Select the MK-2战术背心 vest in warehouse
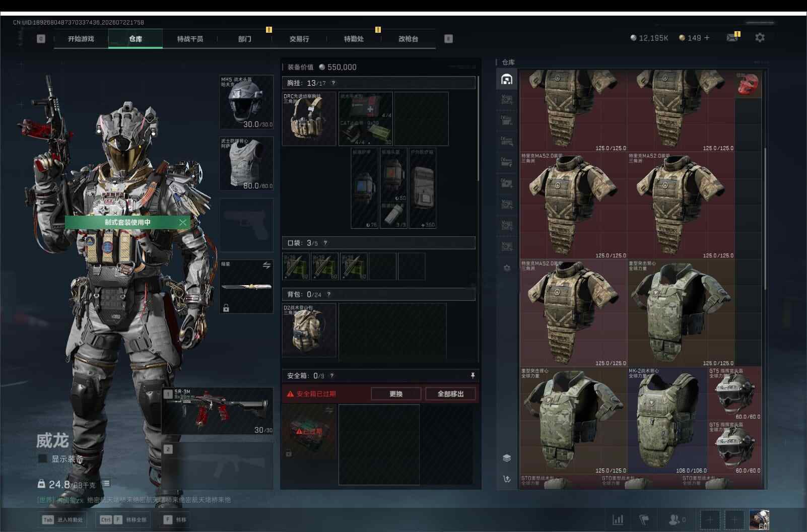Viewport: 807px width, 532px height. [667, 421]
